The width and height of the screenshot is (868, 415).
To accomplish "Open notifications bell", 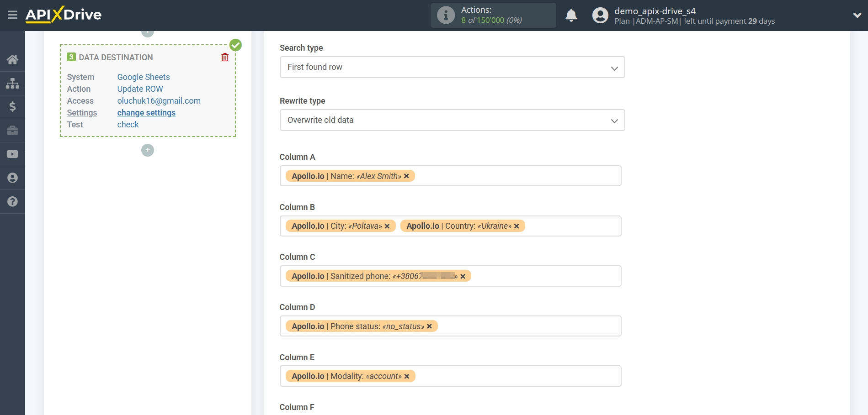I will [571, 16].
